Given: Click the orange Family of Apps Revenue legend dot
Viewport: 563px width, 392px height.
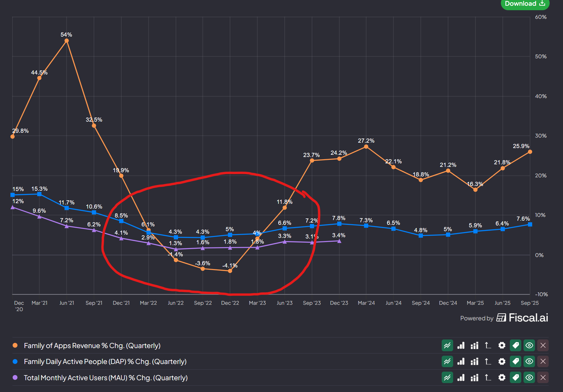Looking at the screenshot, I should pyautogui.click(x=15, y=346).
